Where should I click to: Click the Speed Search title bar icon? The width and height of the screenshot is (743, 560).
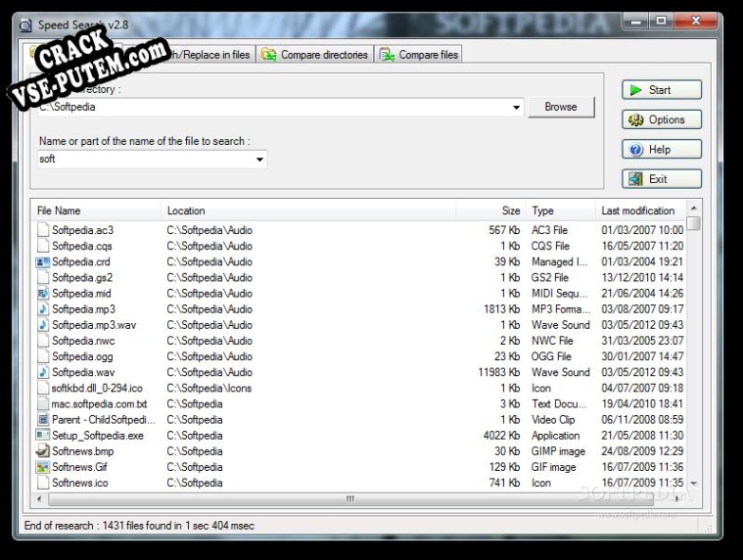pyautogui.click(x=25, y=24)
